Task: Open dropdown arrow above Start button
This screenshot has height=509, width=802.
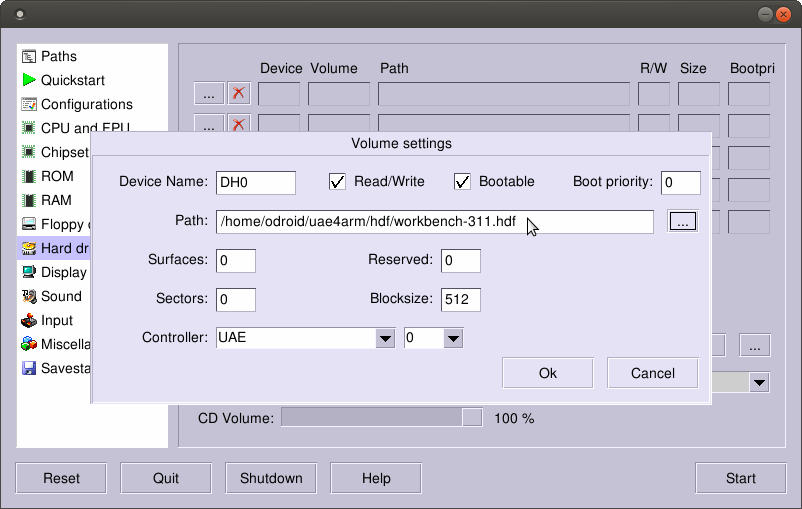Action: point(759,383)
